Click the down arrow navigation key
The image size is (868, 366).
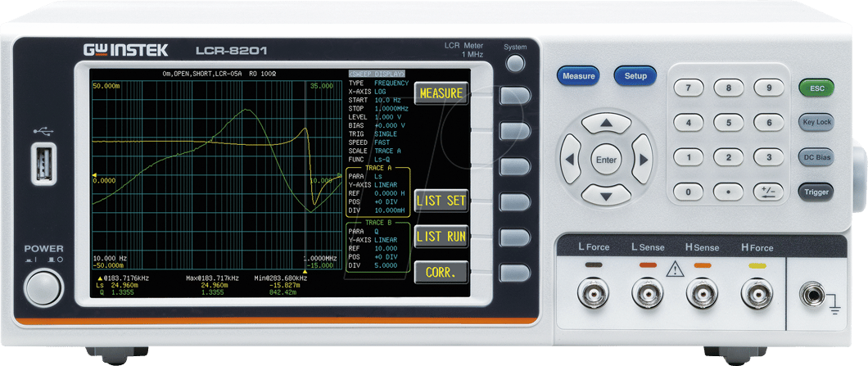coord(607,194)
